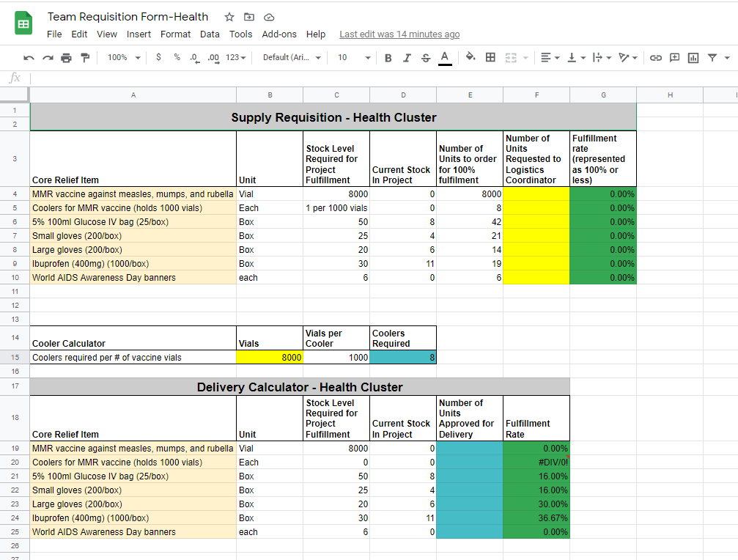Select the #DIV/0! error cell

click(x=536, y=462)
